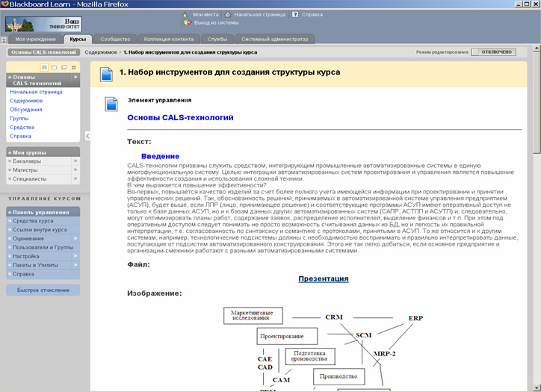Open Содержимое in course menu
The image size is (541, 392).
point(26,101)
